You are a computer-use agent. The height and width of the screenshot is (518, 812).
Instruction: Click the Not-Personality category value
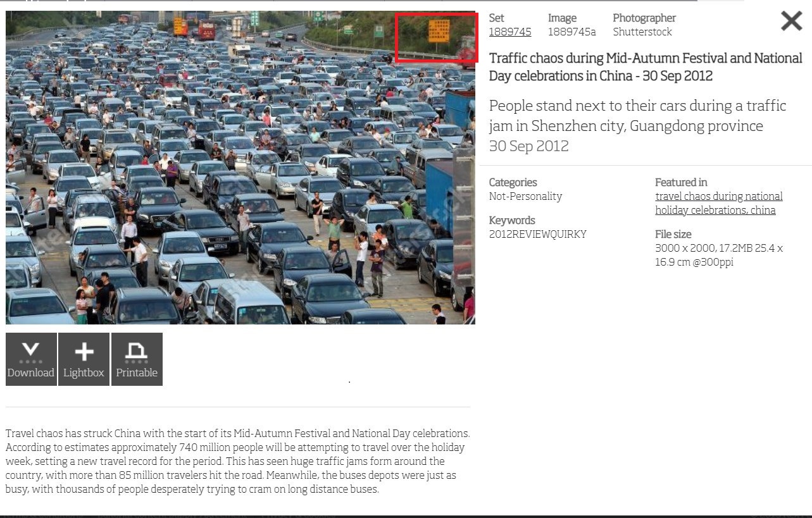pos(525,196)
